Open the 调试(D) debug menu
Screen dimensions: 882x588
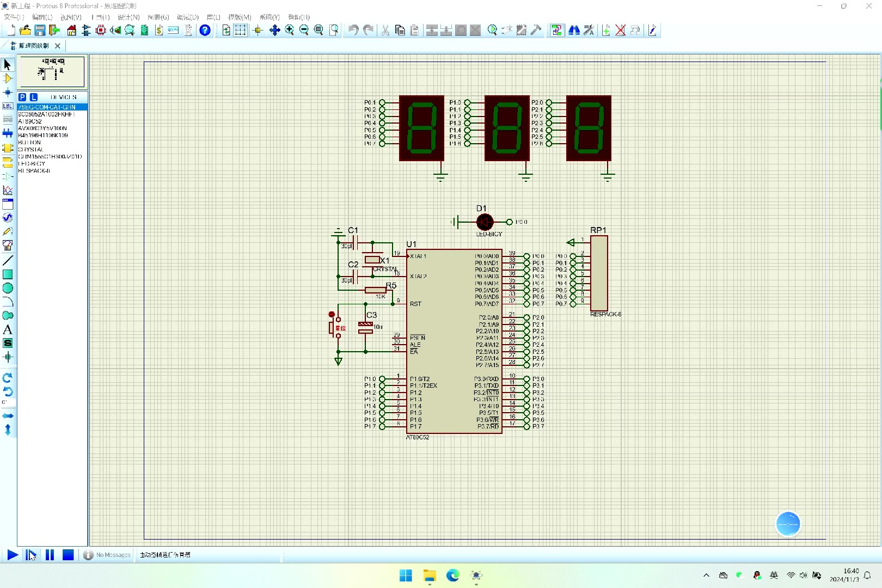point(188,17)
